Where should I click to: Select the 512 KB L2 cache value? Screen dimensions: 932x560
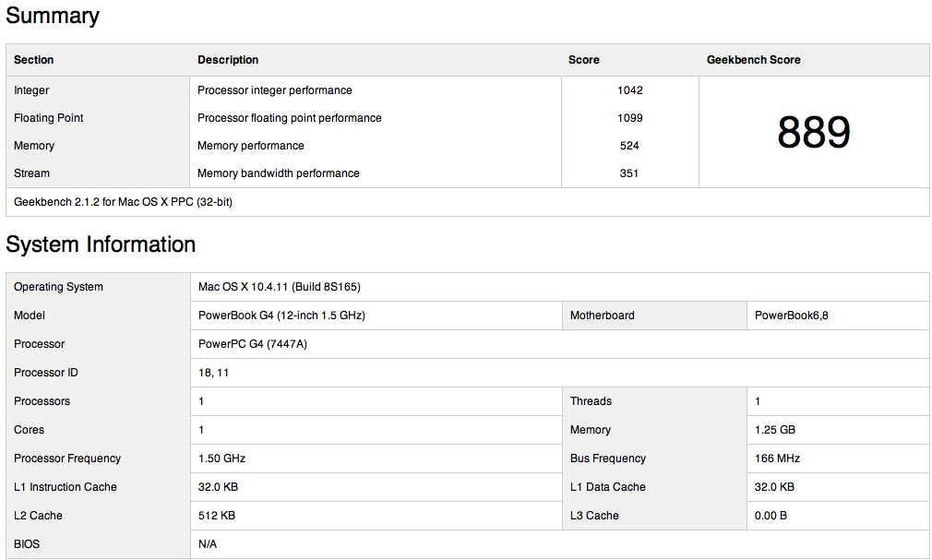pyautogui.click(x=217, y=516)
